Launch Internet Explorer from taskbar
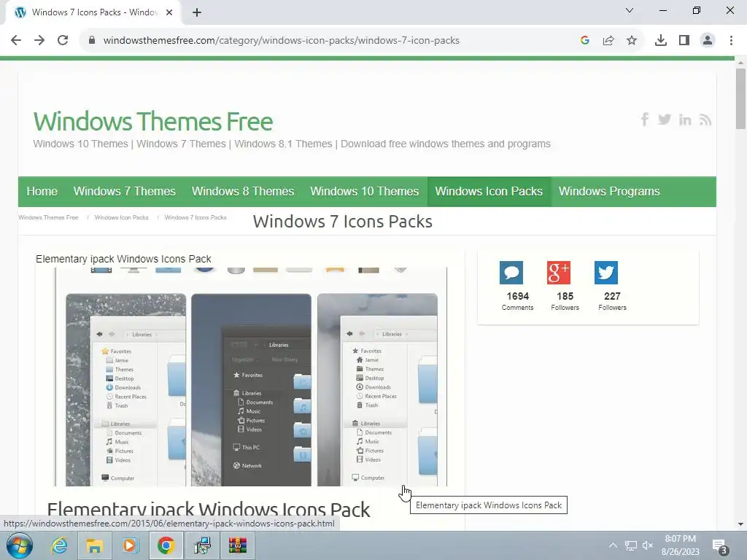This screenshot has width=747, height=560. tap(59, 545)
